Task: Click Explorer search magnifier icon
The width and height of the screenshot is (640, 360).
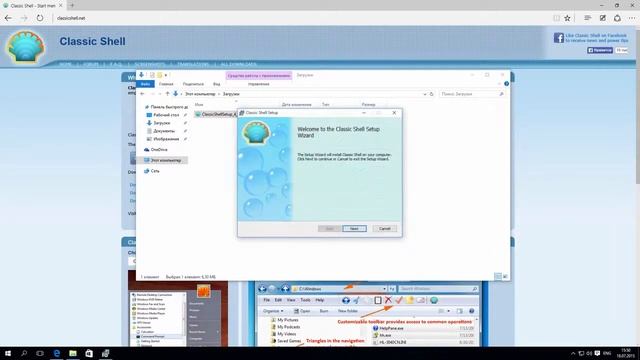Action: 501,94
